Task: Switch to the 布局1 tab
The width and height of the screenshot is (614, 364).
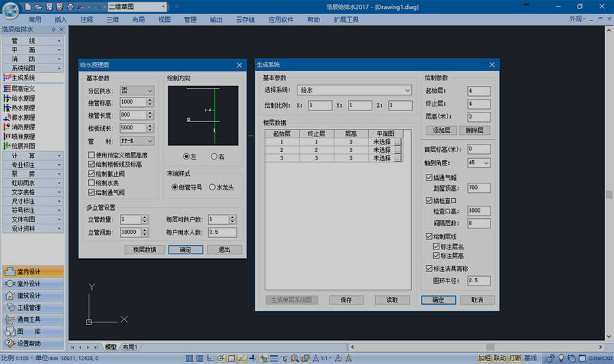Action: click(x=130, y=348)
